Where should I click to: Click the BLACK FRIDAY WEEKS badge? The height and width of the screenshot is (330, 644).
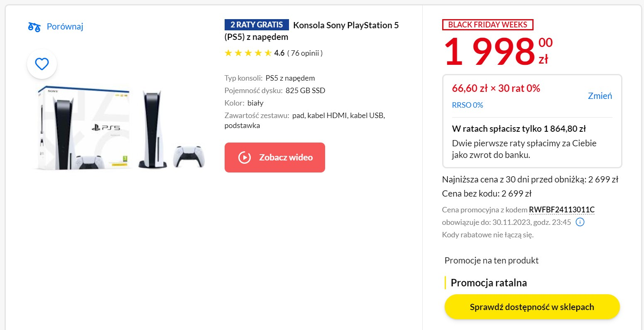488,25
